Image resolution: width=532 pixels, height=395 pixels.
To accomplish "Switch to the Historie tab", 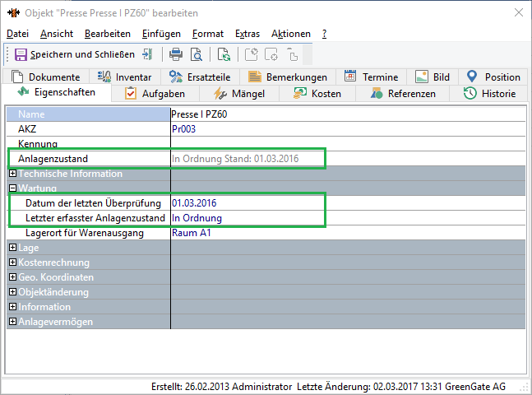I will click(x=489, y=93).
